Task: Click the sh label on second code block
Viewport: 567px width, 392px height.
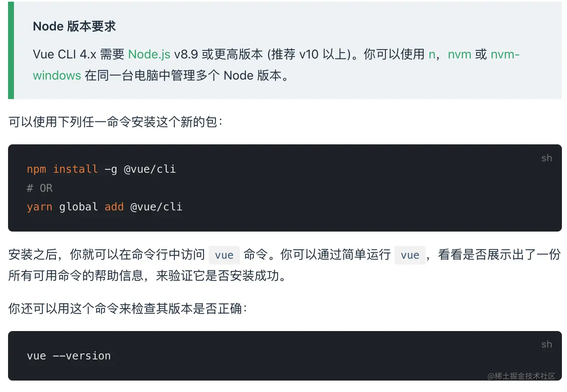Action: (546, 345)
